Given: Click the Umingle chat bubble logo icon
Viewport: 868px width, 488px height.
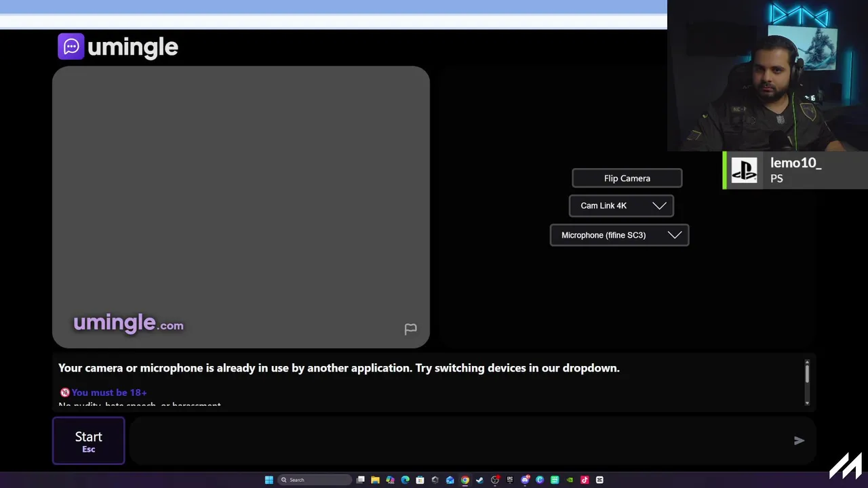Looking at the screenshot, I should (x=71, y=47).
